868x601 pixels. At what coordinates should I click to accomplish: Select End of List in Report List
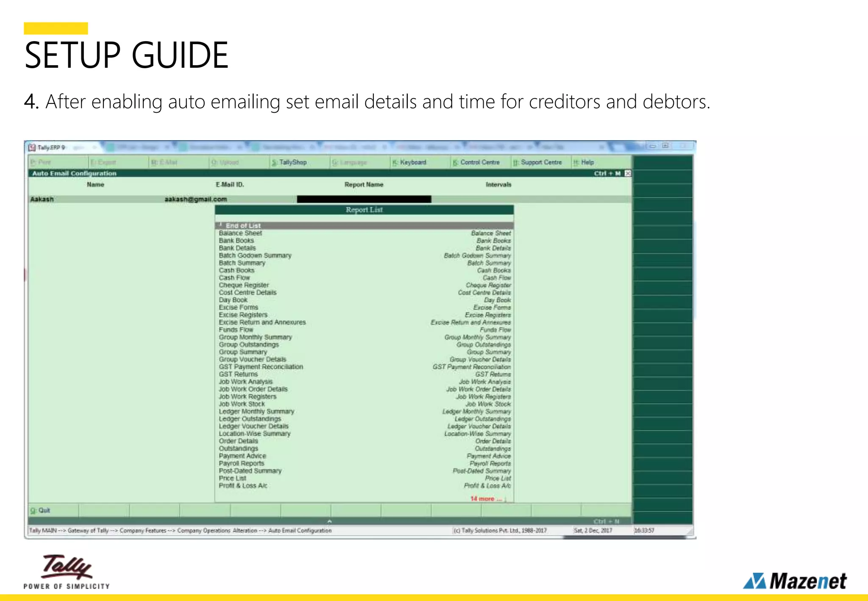pyautogui.click(x=364, y=225)
